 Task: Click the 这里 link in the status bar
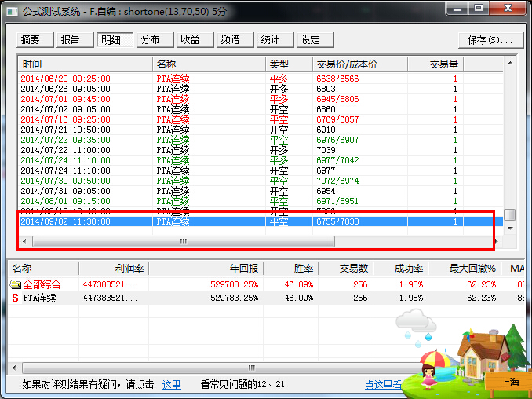(171, 384)
